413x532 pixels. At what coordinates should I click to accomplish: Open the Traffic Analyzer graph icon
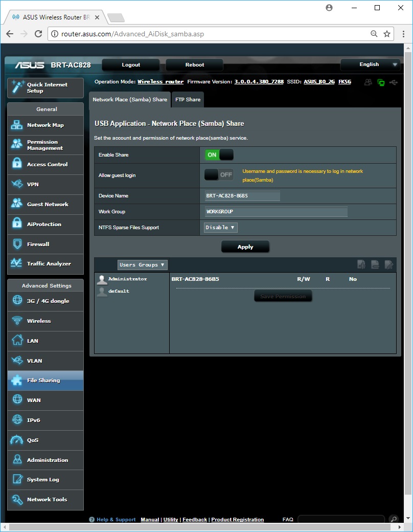coord(17,263)
